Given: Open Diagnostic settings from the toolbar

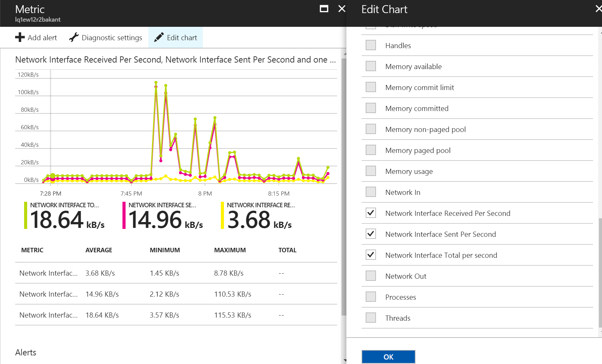Looking at the screenshot, I should (111, 38).
